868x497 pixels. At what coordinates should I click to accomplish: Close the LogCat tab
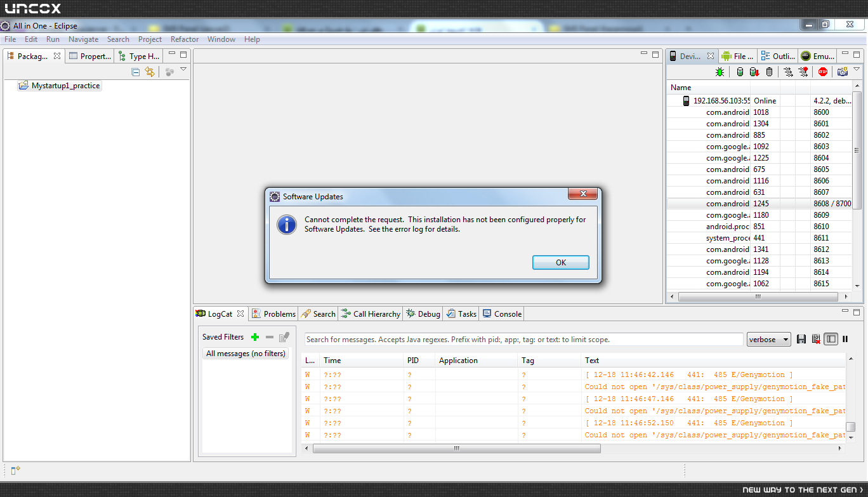240,314
